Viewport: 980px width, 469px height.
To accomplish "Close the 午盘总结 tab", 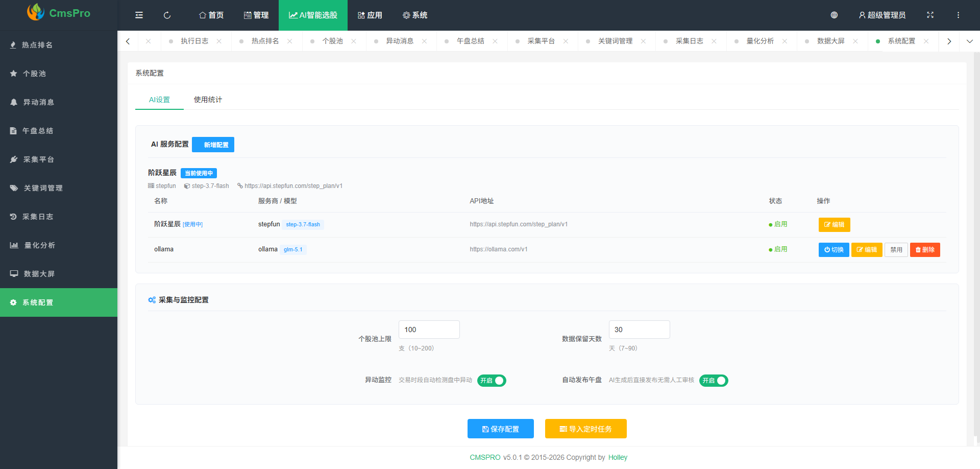I will (x=495, y=41).
